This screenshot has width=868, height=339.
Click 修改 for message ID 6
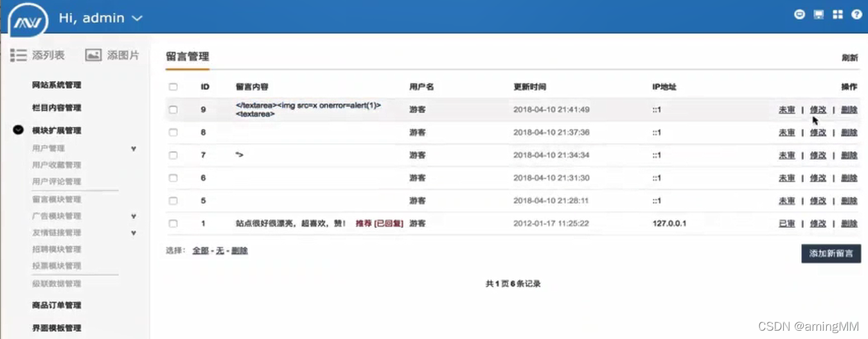pyautogui.click(x=818, y=178)
